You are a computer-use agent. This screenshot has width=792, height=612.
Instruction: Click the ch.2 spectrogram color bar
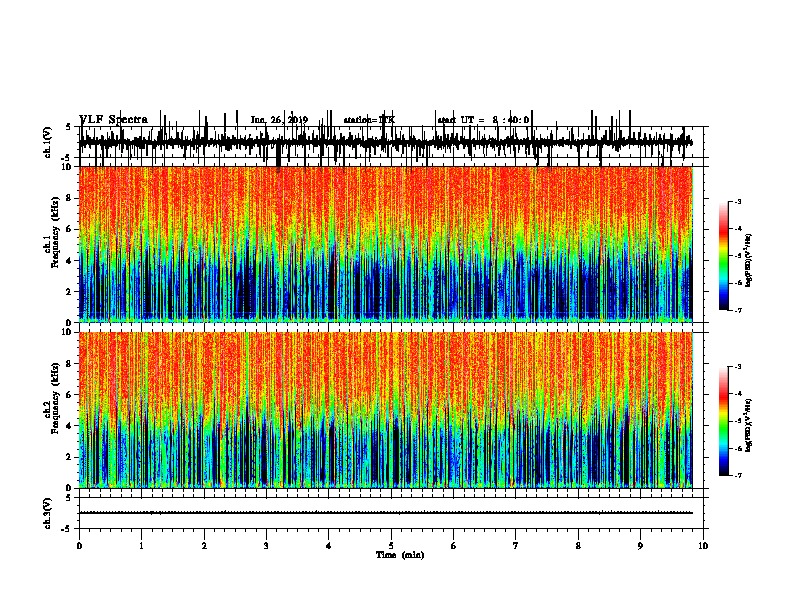tap(724, 421)
